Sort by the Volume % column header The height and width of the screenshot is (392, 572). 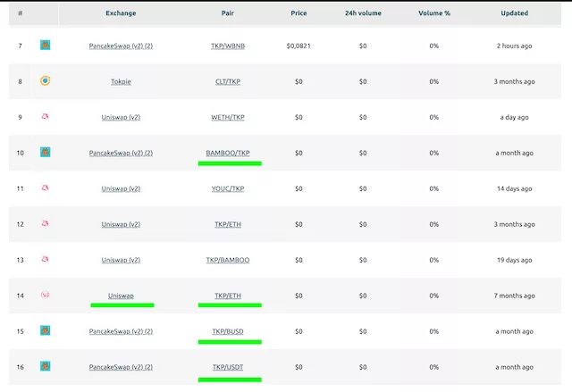click(434, 13)
